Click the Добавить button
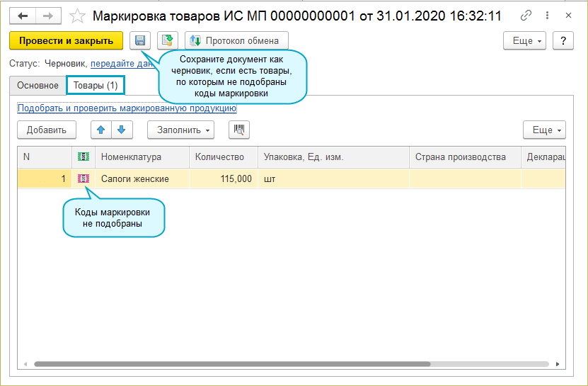 (47, 130)
